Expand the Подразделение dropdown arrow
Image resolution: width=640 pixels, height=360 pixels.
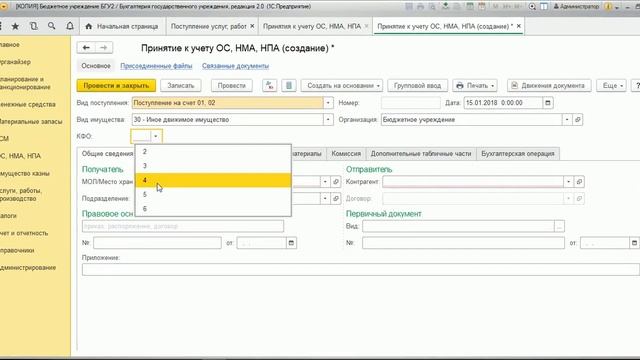point(325,198)
